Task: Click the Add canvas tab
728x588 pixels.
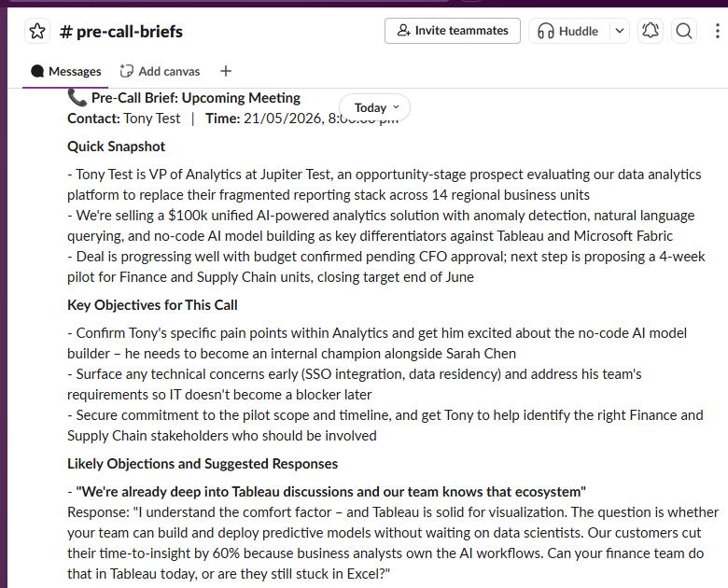Action: 160,71
